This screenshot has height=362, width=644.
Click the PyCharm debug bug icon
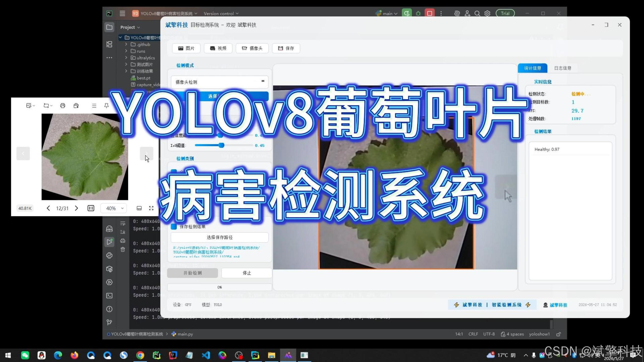[418, 13]
